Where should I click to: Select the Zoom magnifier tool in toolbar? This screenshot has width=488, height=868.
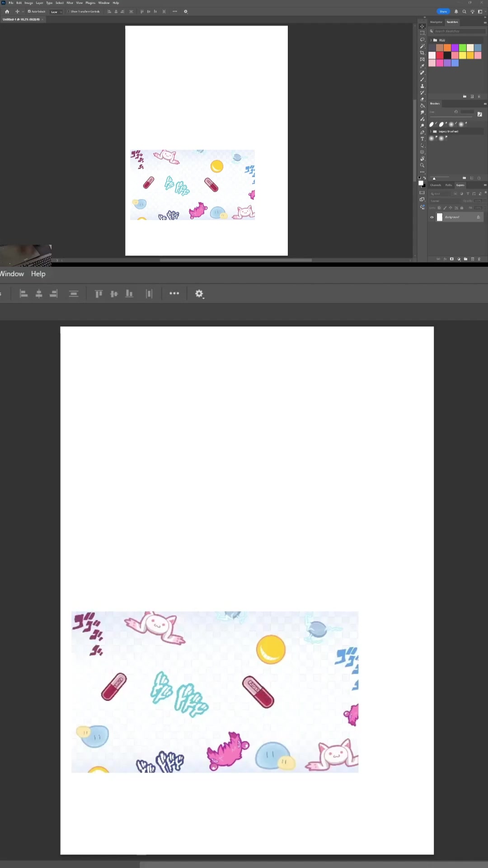coord(422,165)
